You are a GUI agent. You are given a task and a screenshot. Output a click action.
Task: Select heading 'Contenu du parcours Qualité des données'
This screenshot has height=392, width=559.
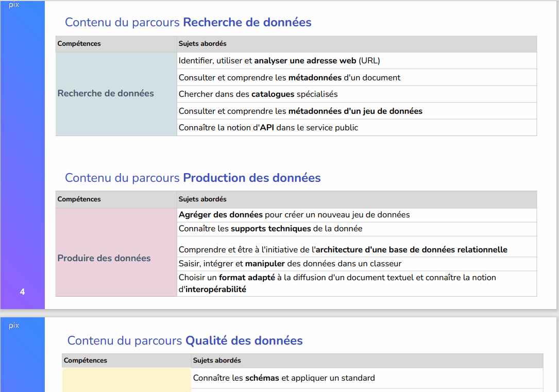pos(185,340)
